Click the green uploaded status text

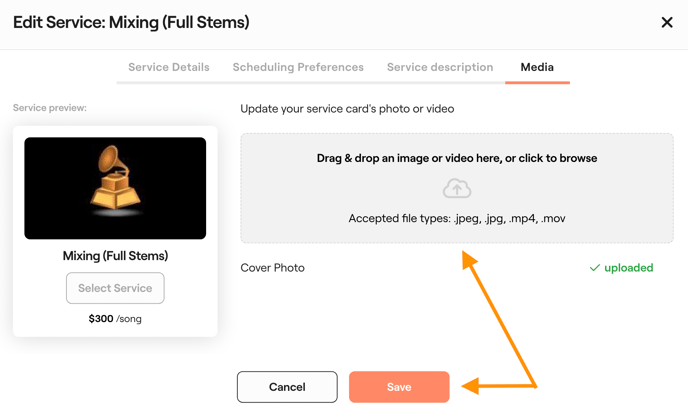coord(628,268)
